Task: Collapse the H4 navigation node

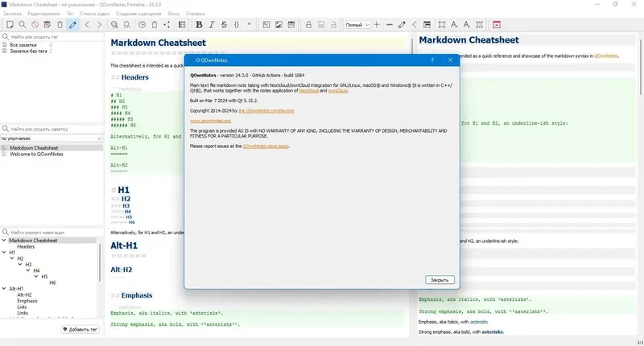Action: pyautogui.click(x=28, y=270)
